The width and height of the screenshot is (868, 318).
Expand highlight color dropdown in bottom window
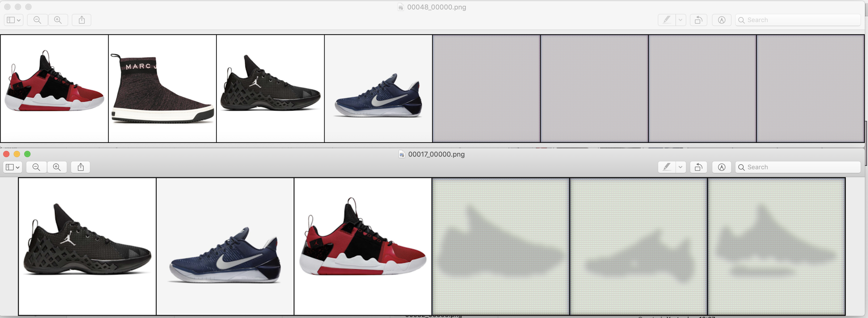680,167
